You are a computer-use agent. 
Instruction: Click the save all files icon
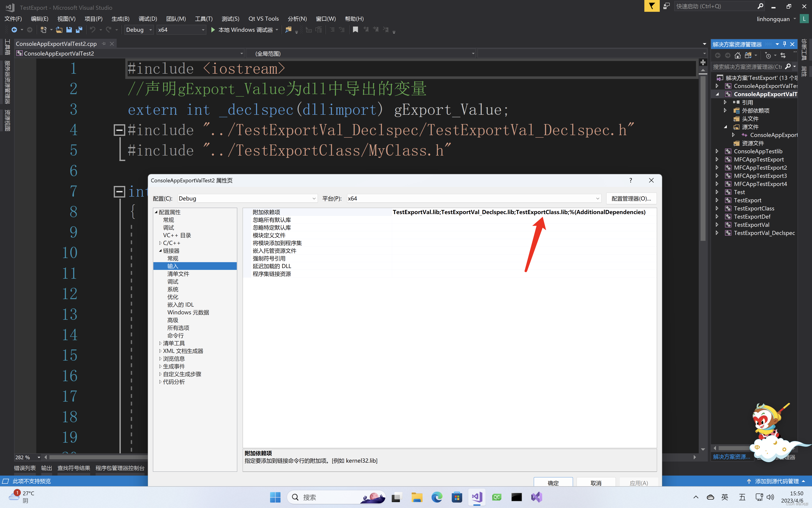point(79,30)
